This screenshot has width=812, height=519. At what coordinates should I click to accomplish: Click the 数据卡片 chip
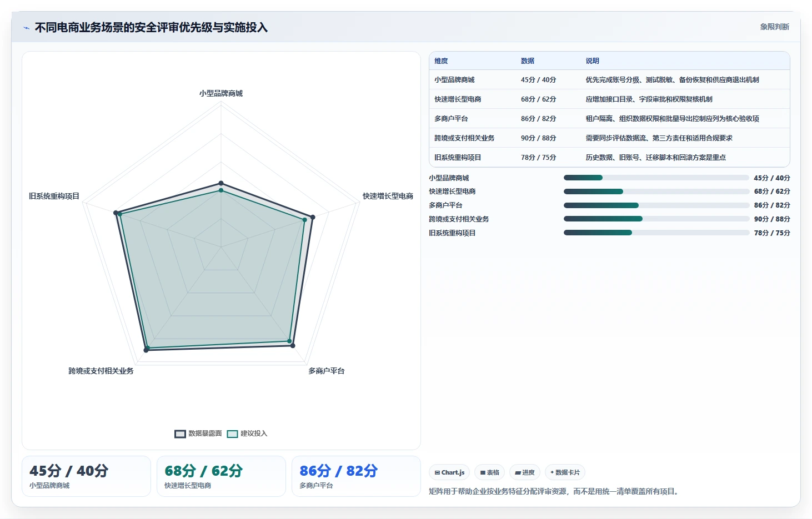(565, 472)
